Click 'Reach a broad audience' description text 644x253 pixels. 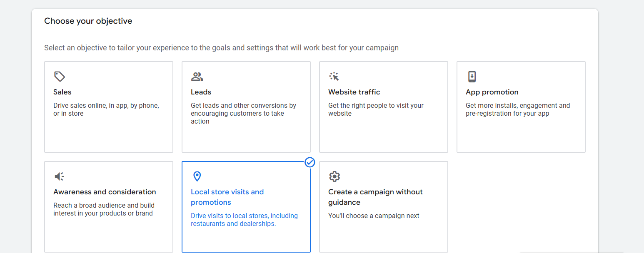click(104, 209)
